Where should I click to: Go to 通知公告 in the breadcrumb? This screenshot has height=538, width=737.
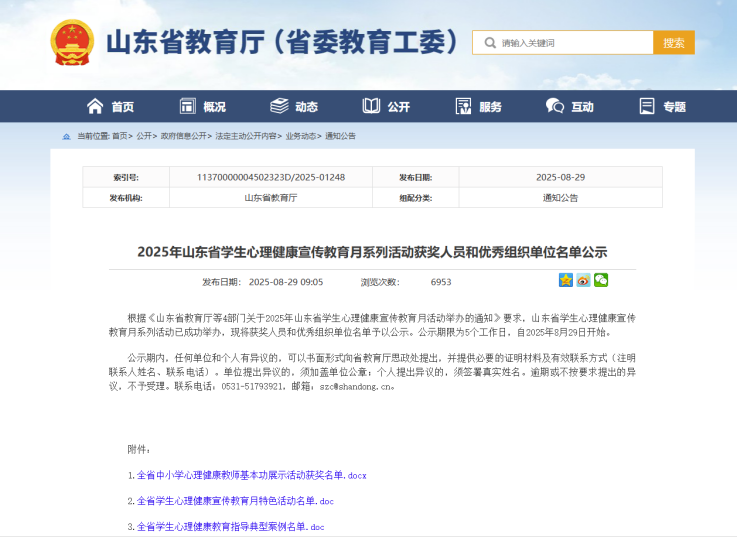pos(340,136)
